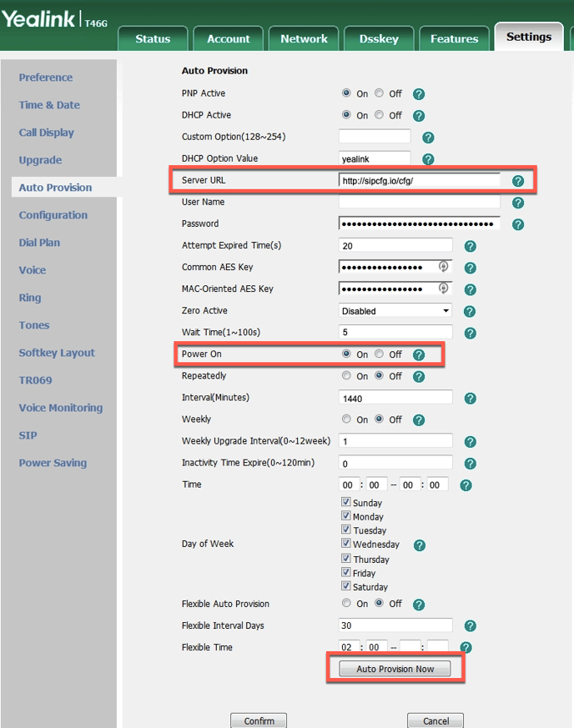Click help icon beside PNP Active
The width and height of the screenshot is (574, 728).
(419, 94)
